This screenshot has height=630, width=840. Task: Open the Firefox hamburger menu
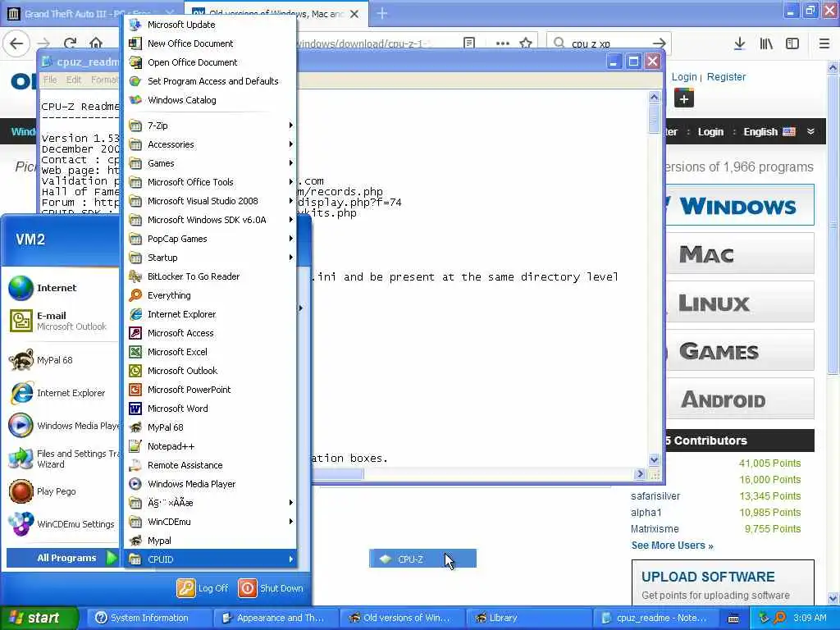pos(824,43)
